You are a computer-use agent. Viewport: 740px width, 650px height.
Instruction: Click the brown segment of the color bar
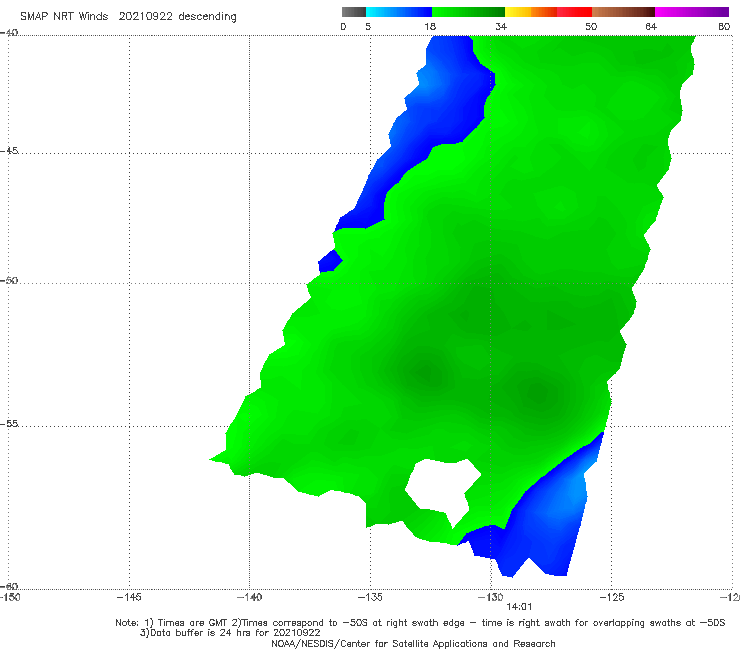pos(623,12)
